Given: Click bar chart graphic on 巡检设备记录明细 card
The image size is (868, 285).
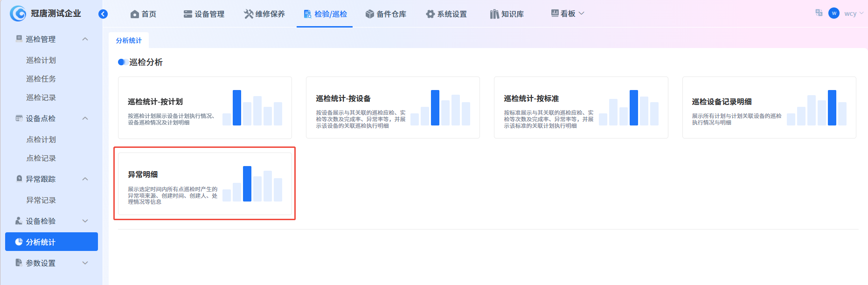Looking at the screenshot, I should click(817, 108).
